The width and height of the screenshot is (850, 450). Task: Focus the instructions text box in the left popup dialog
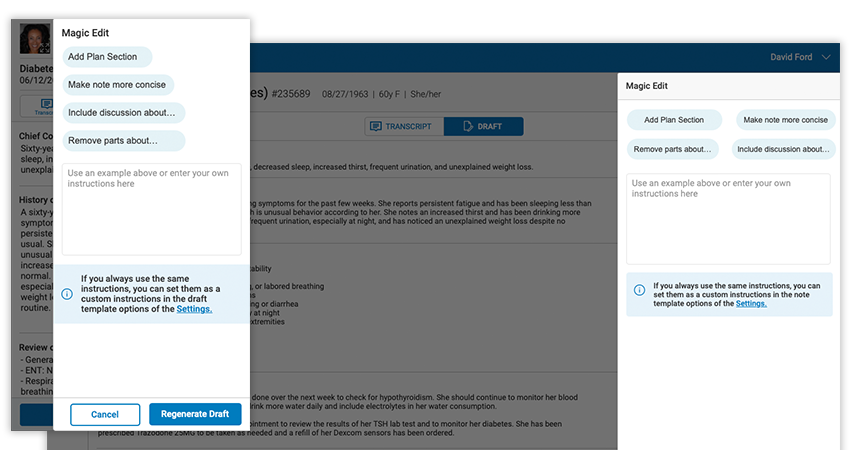(x=151, y=209)
